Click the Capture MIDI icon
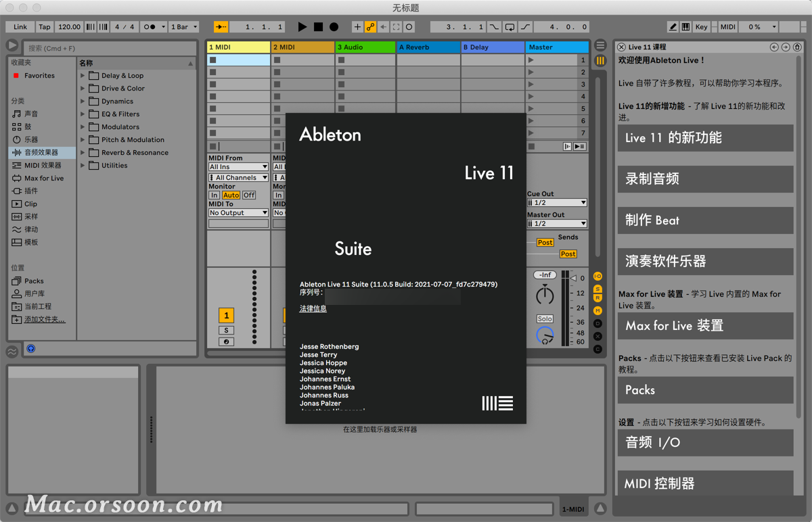The height and width of the screenshot is (522, 812). [397, 27]
